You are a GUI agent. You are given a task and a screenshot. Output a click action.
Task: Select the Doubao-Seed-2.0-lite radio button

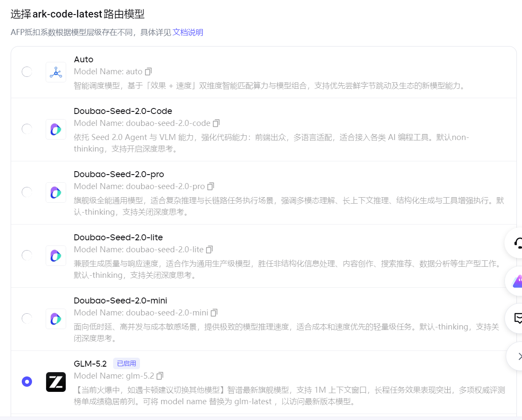(x=27, y=255)
